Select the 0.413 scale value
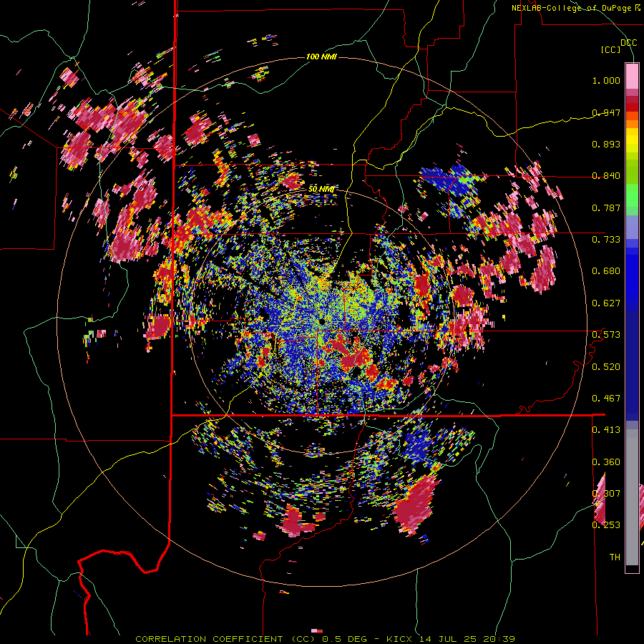644x644 pixels. click(606, 430)
